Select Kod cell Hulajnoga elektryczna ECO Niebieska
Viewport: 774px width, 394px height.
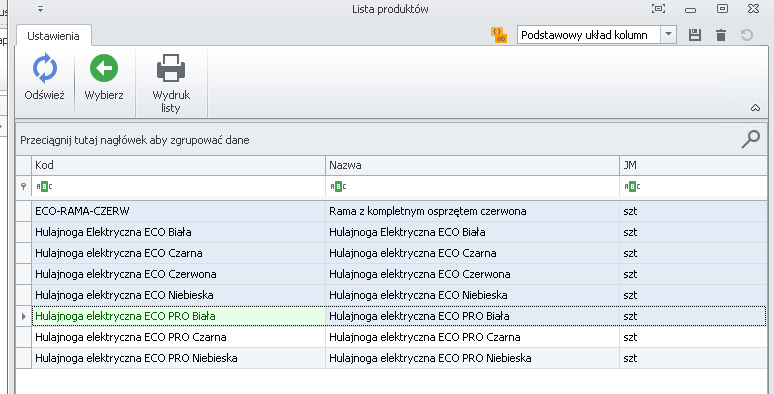point(178,295)
